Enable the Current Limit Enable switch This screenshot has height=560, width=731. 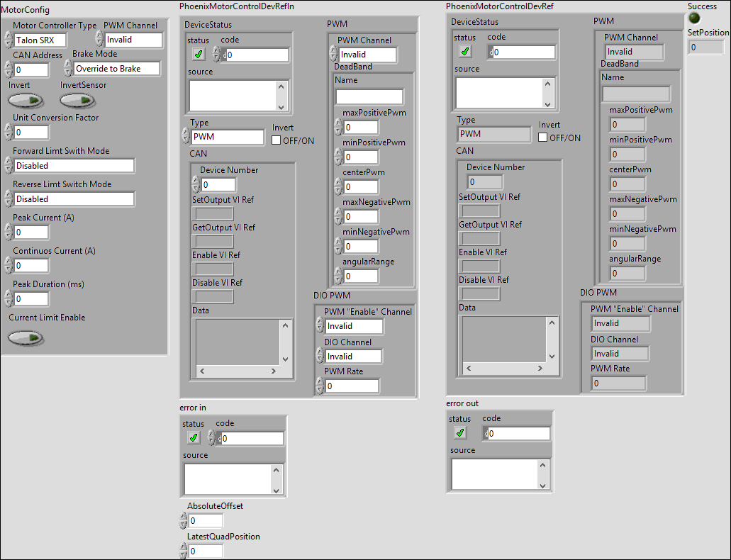(x=26, y=337)
